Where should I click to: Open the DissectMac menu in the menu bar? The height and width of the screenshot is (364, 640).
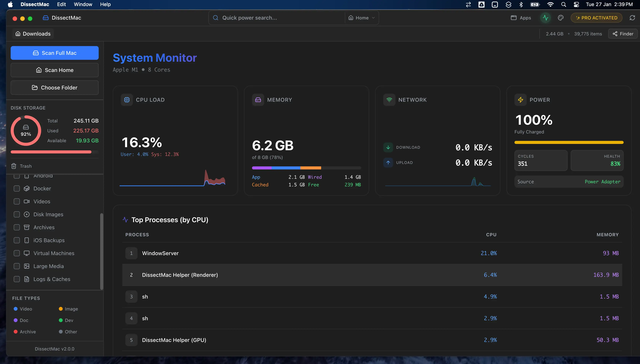coord(35,4)
